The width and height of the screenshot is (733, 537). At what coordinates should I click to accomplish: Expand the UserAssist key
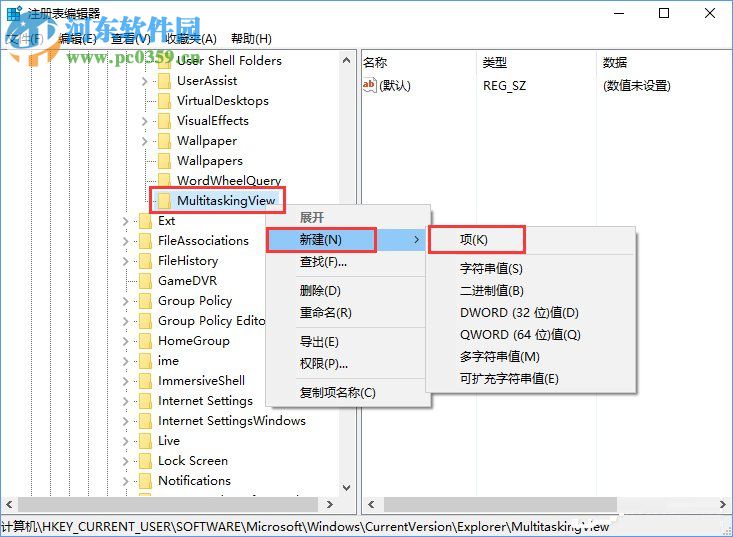tap(144, 81)
